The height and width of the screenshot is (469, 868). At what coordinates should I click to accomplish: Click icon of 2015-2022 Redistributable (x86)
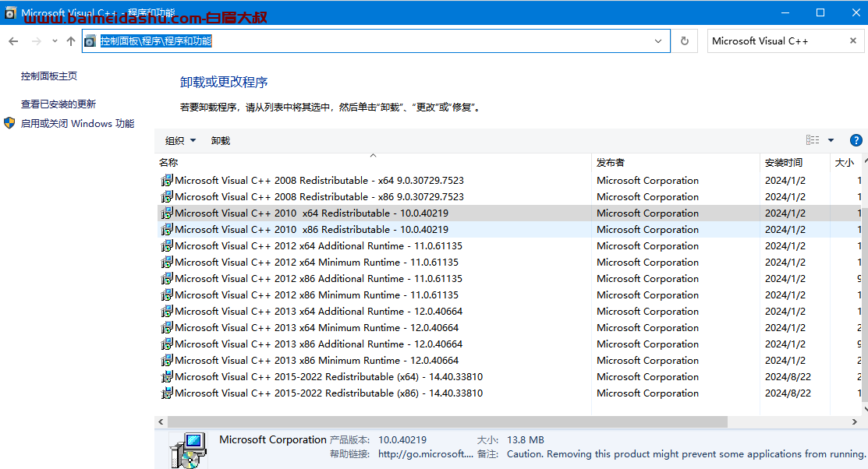click(167, 393)
